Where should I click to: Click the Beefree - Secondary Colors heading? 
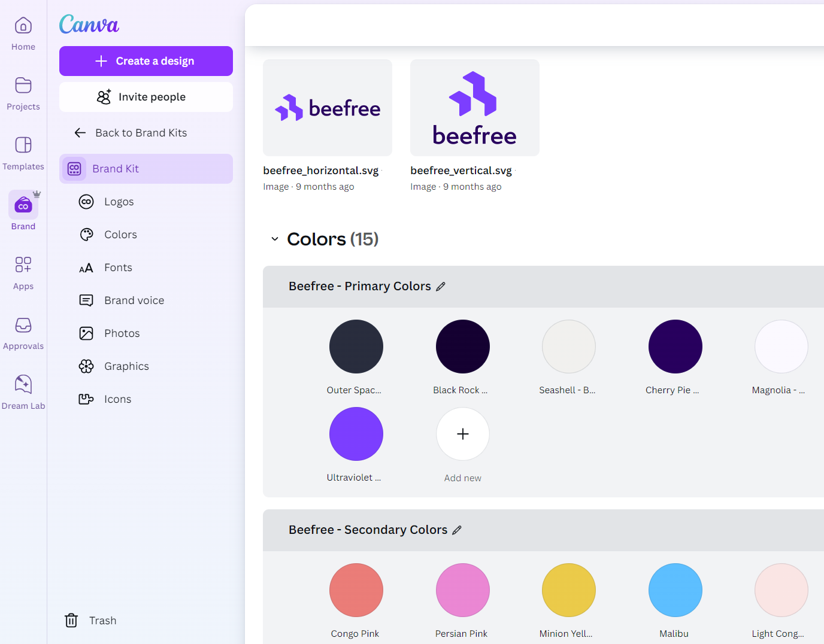pos(368,530)
